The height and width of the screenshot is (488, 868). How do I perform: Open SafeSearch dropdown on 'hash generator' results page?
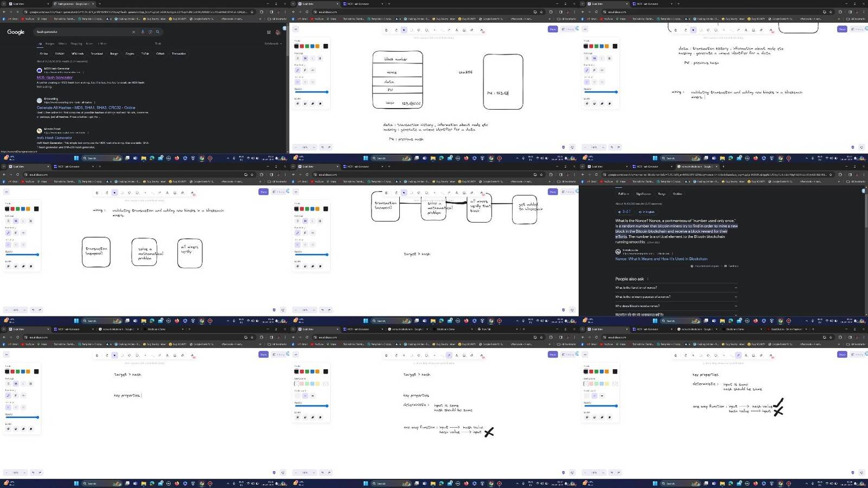coord(273,43)
